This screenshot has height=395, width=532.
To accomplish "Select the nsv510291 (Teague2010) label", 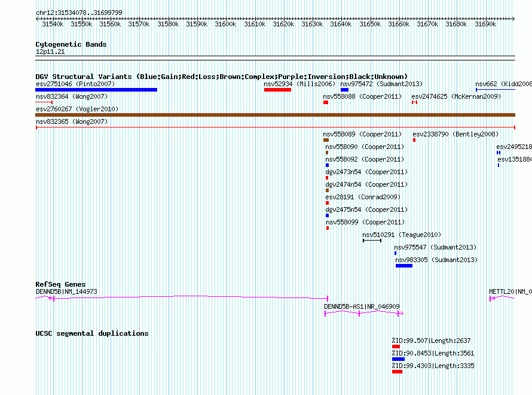I will (402, 235).
